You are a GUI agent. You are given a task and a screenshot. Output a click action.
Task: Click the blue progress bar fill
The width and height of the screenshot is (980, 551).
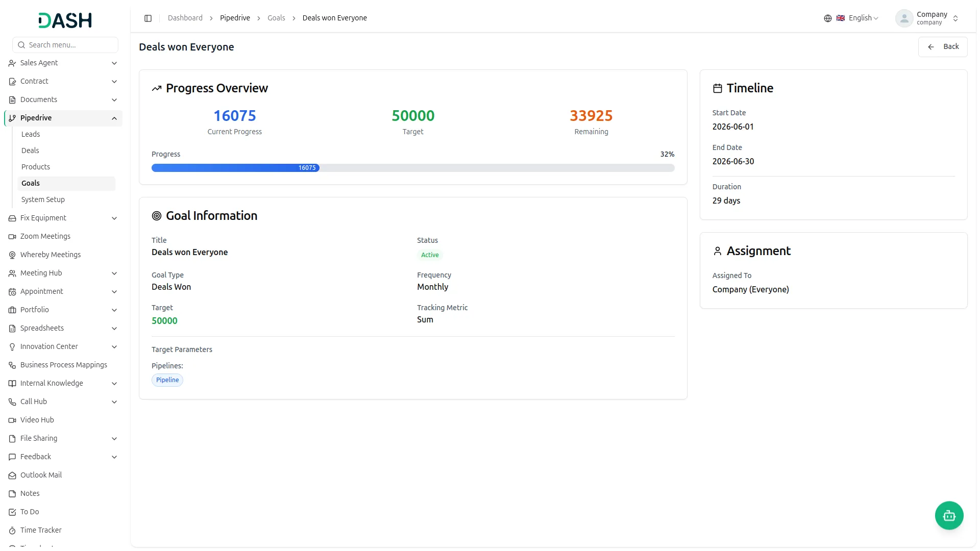click(235, 168)
